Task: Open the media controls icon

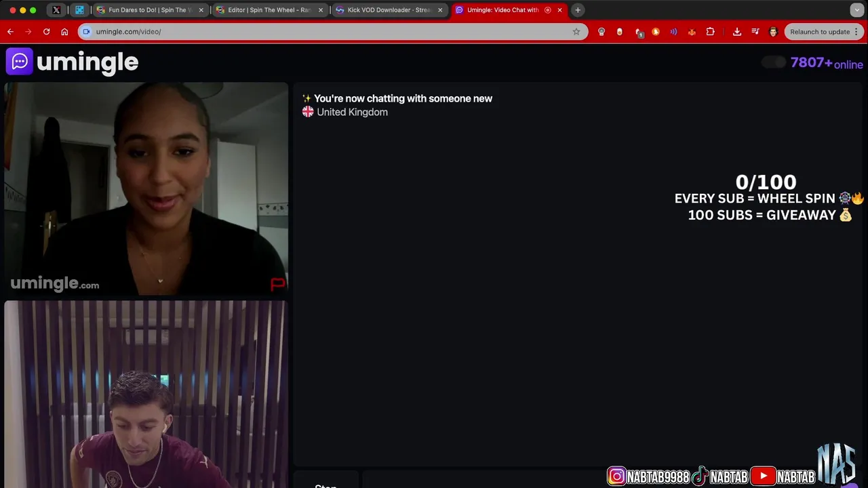Action: coord(755,32)
